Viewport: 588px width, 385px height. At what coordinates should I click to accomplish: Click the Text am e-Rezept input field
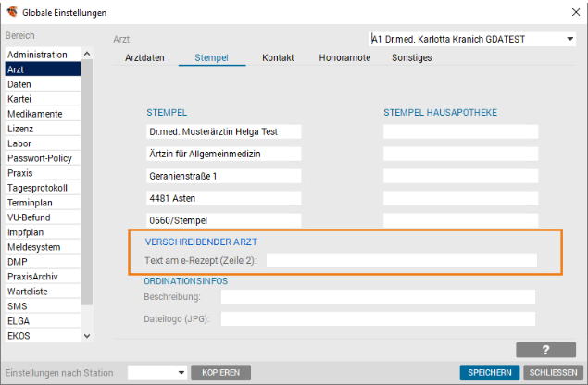tap(401, 261)
